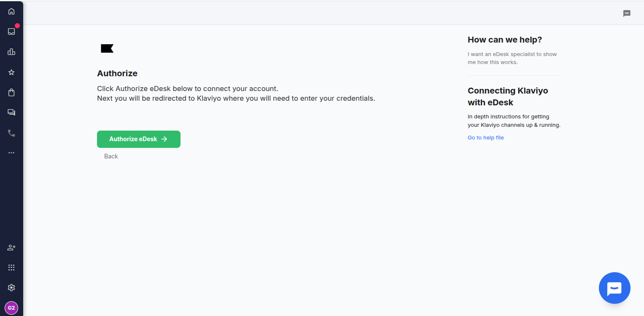
Task: Select the Feedback star icon
Action: click(x=11, y=72)
